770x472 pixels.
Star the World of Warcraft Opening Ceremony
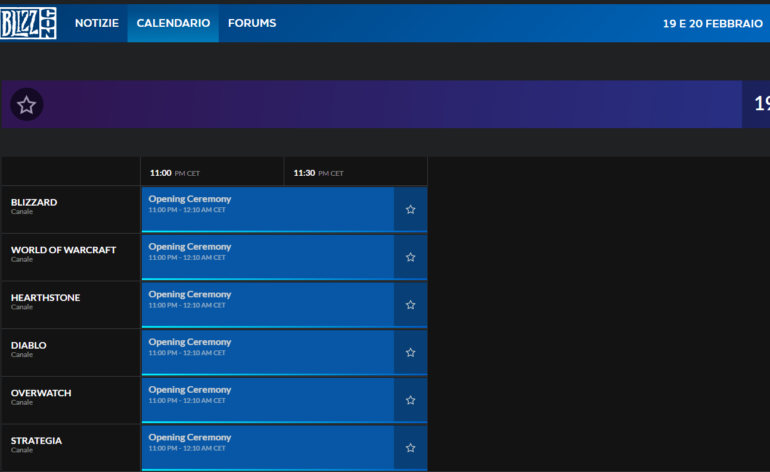410,257
